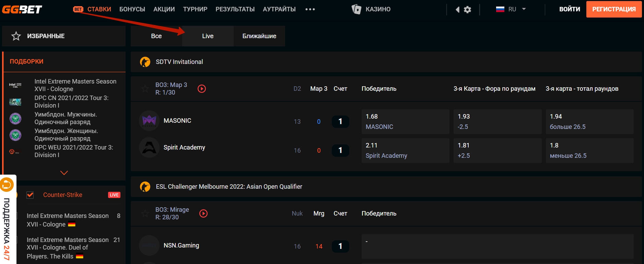Open the settings gear icon
The image size is (644, 264).
click(467, 10)
